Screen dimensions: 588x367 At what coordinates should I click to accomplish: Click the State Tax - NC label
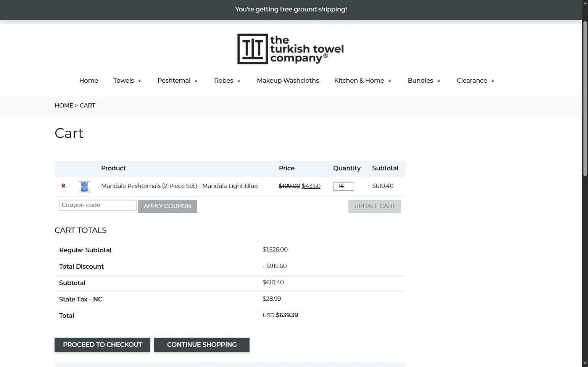[x=81, y=299]
